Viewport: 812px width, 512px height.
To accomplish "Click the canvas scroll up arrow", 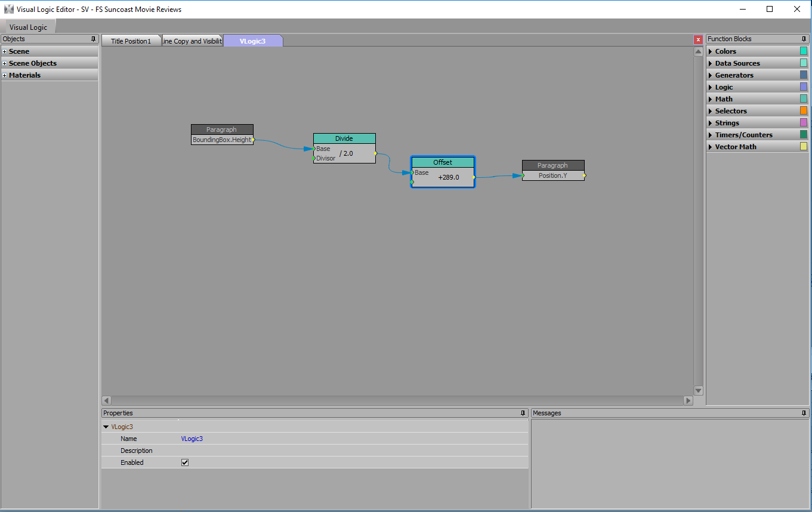I will pyautogui.click(x=699, y=52).
